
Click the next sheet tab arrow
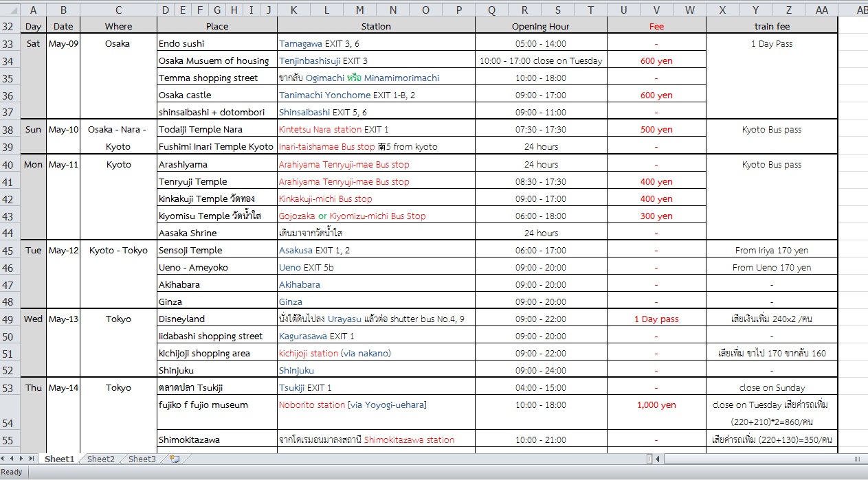click(23, 459)
